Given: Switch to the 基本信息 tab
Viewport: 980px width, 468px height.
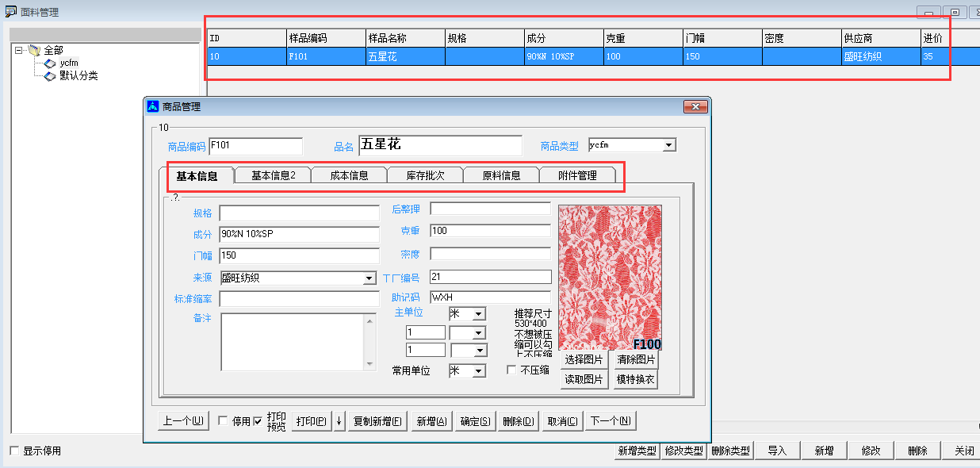Looking at the screenshot, I should (x=197, y=175).
